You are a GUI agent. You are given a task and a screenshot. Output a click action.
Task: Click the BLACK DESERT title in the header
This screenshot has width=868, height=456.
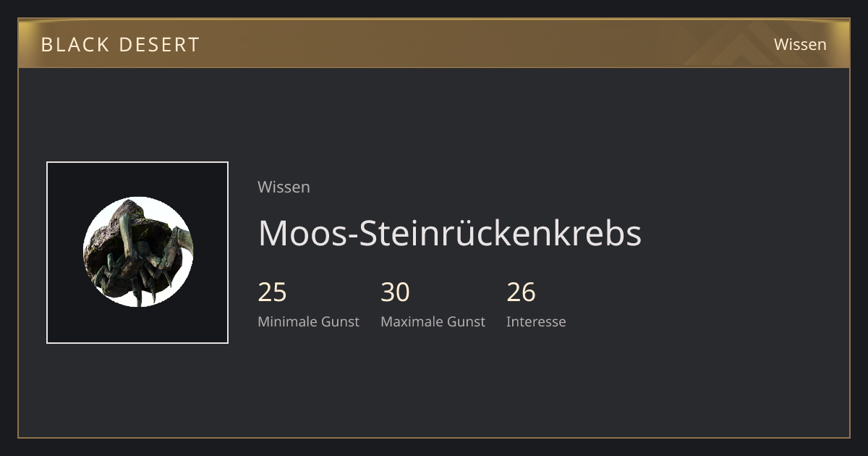point(120,44)
